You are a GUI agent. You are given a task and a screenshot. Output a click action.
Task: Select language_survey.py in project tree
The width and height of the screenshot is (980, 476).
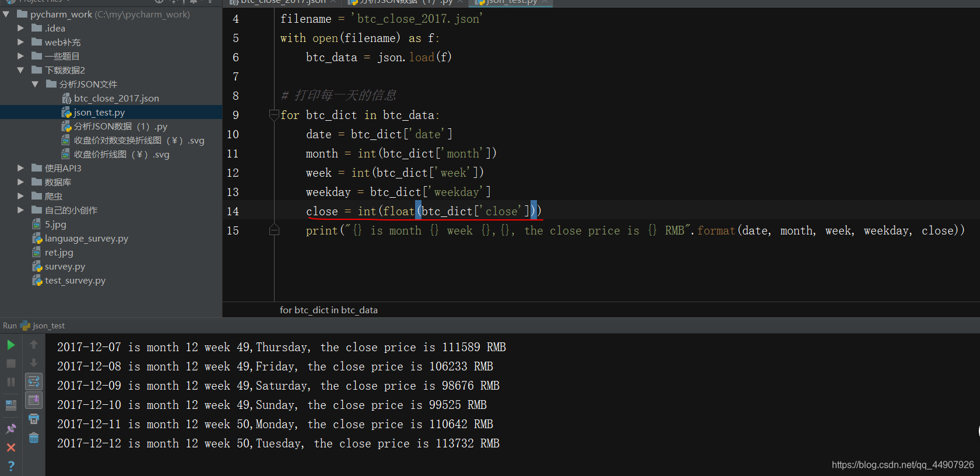point(86,239)
